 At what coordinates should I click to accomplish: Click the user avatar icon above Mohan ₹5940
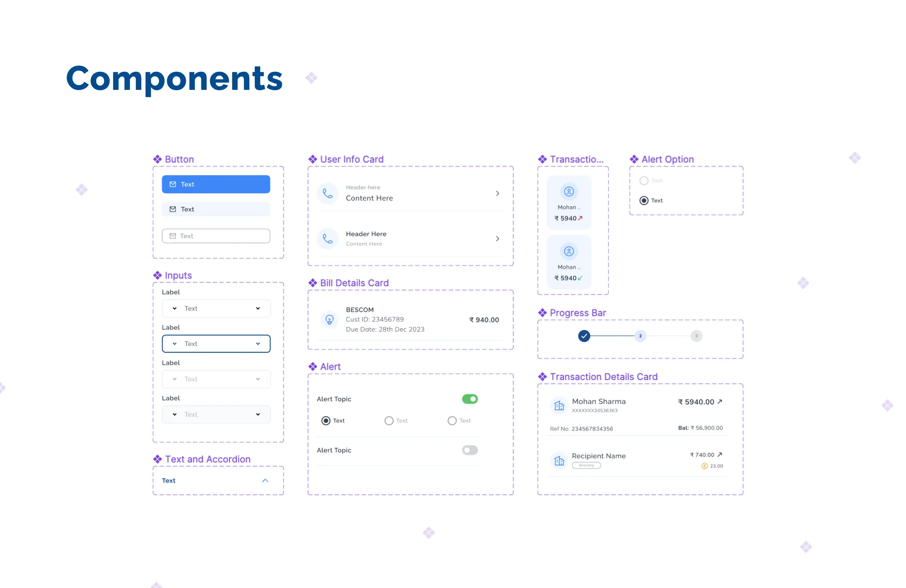coord(569,191)
